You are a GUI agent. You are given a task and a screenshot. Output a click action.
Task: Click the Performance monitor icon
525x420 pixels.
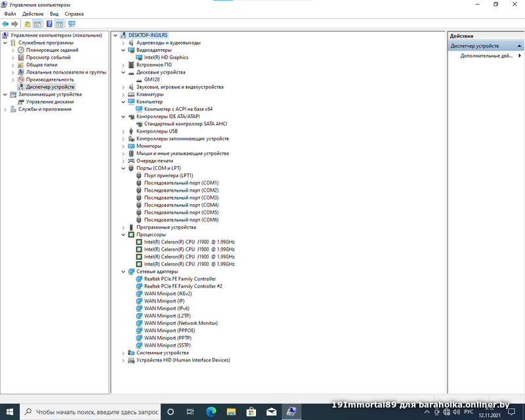click(21, 79)
